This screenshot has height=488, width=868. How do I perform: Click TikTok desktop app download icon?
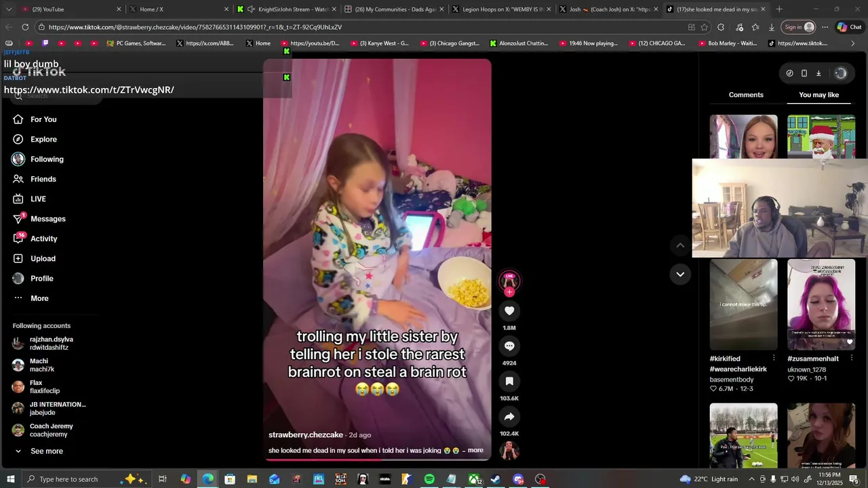click(818, 73)
